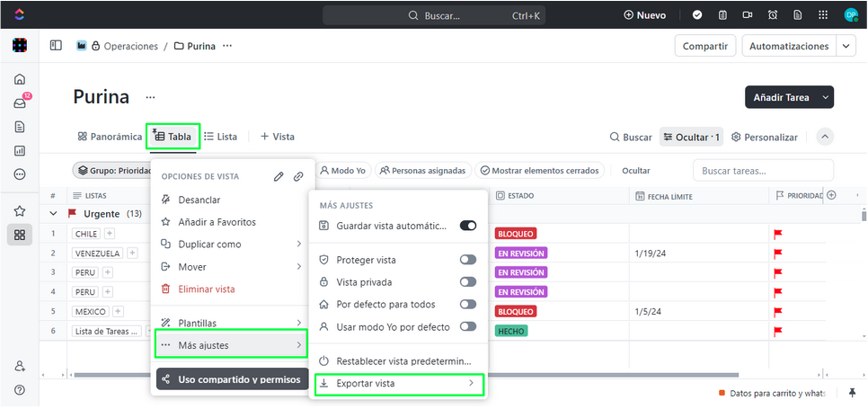Open the Inbox with notification badge

[20, 103]
